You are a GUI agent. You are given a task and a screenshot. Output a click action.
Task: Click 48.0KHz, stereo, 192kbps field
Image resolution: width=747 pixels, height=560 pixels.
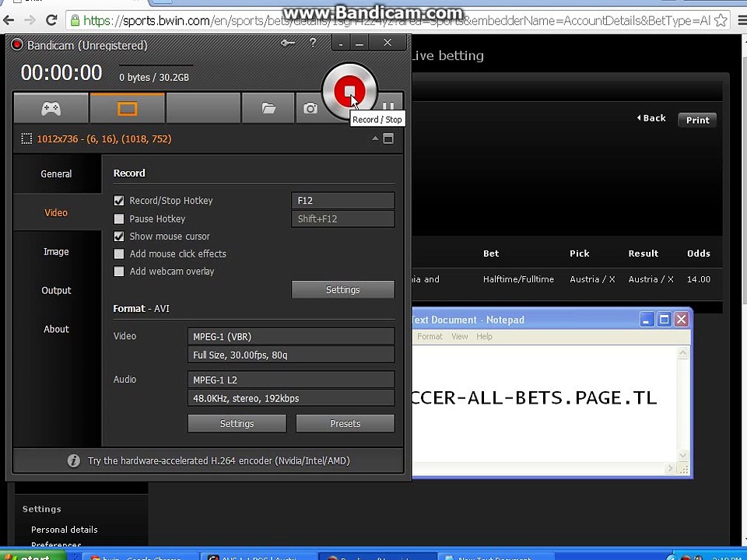[x=291, y=398]
